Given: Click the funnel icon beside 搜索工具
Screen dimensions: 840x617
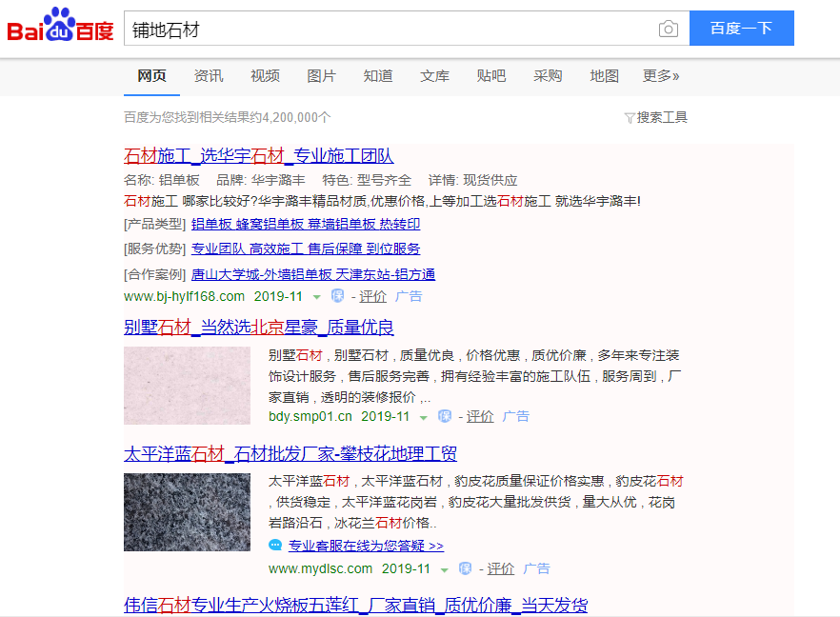Looking at the screenshot, I should coord(630,118).
